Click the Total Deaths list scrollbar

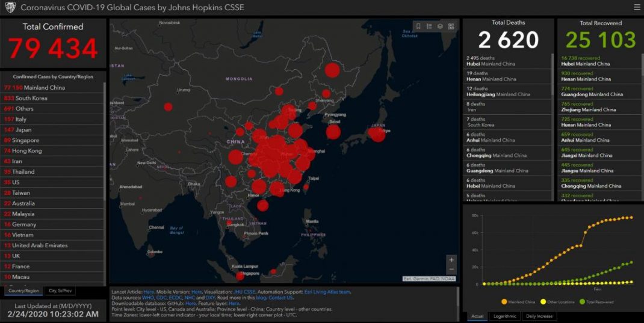(x=553, y=76)
